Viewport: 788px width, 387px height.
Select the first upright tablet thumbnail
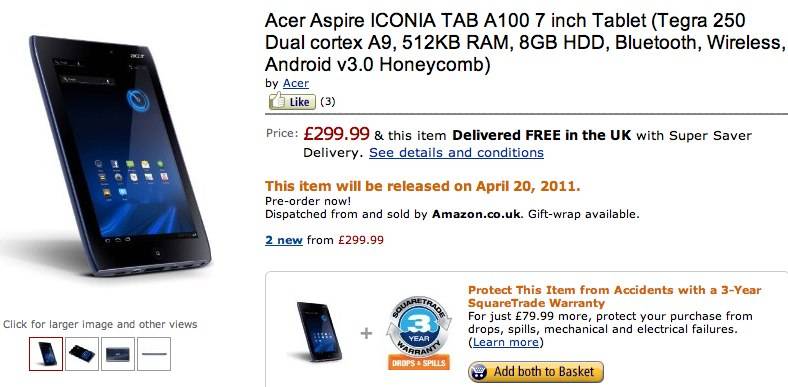tap(46, 354)
